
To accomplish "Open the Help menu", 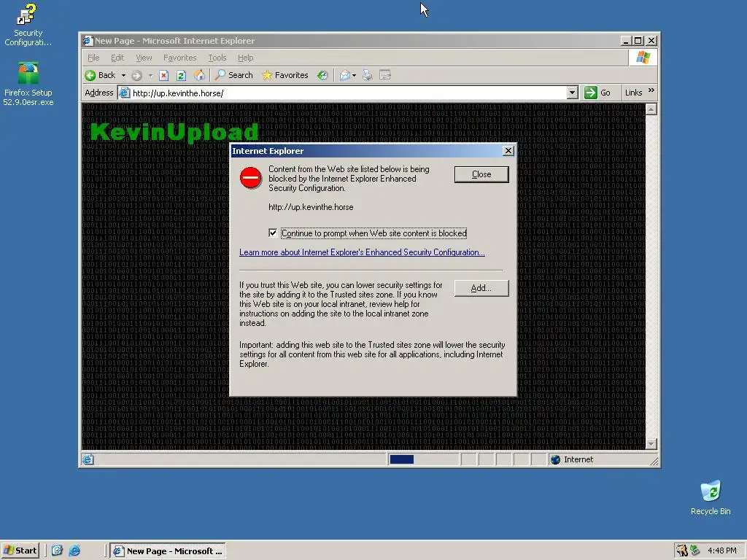I will coord(245,58).
